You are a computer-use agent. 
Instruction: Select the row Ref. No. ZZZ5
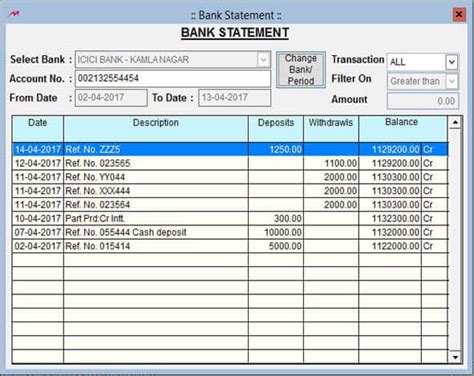click(x=230, y=149)
